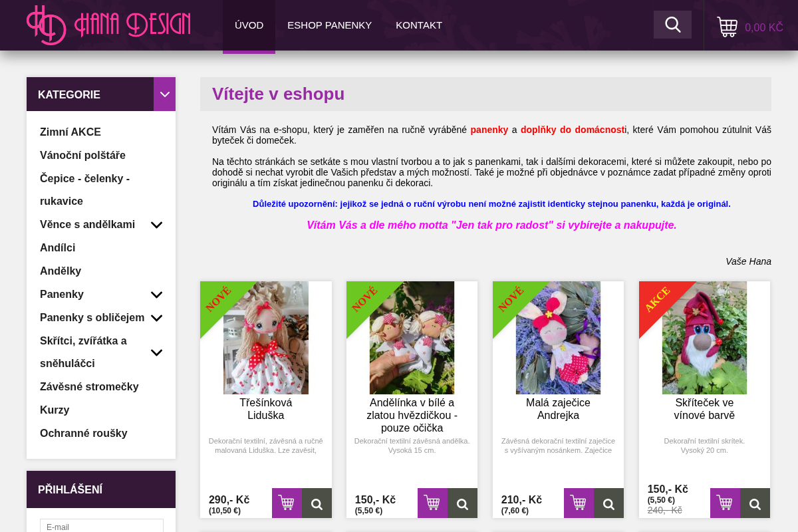This screenshot has width=798, height=532.
Task: Open Skřítci, zvířátka a sněhuláčci category
Action: [83, 352]
